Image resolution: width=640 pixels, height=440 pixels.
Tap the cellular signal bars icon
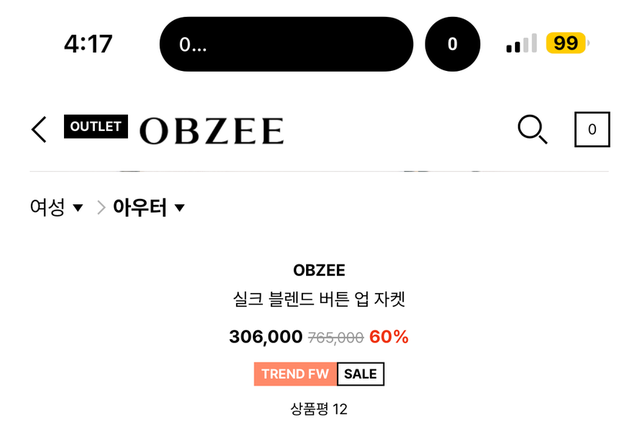(x=521, y=44)
